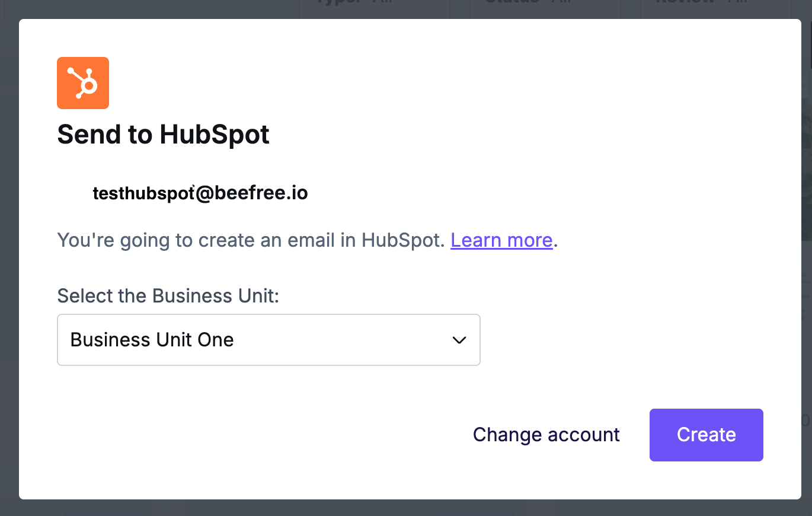
Task: Click the dimmed thumbnail at the right edge
Action: (x=807, y=160)
